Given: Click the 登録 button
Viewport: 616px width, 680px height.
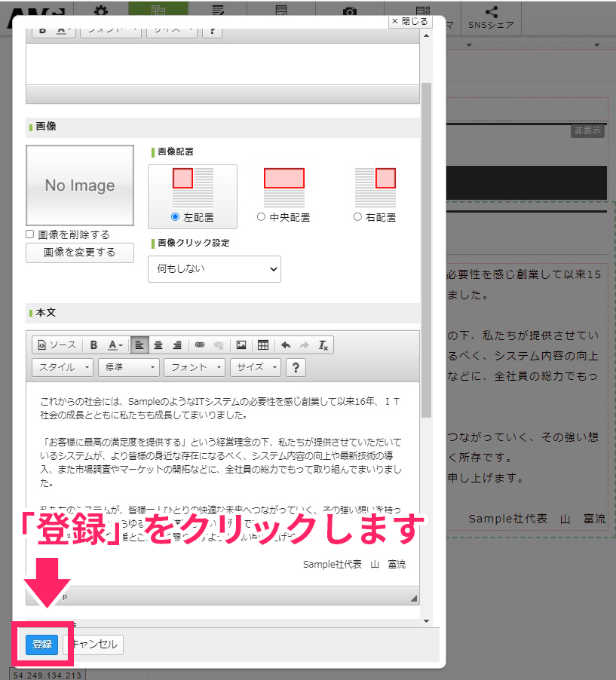Looking at the screenshot, I should pyautogui.click(x=41, y=645).
